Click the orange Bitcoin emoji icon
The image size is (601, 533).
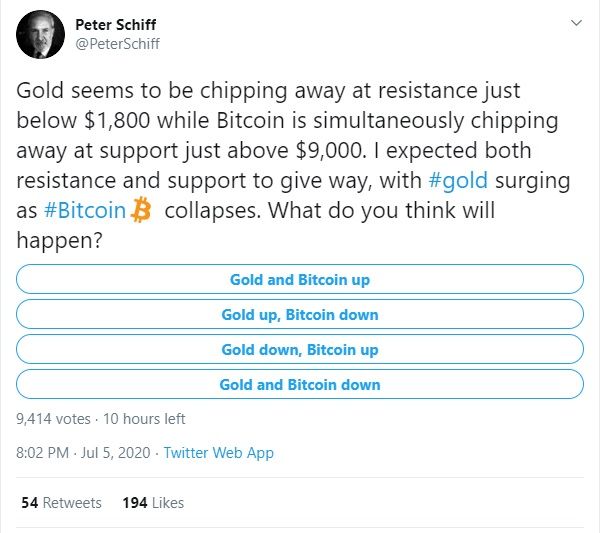141,212
